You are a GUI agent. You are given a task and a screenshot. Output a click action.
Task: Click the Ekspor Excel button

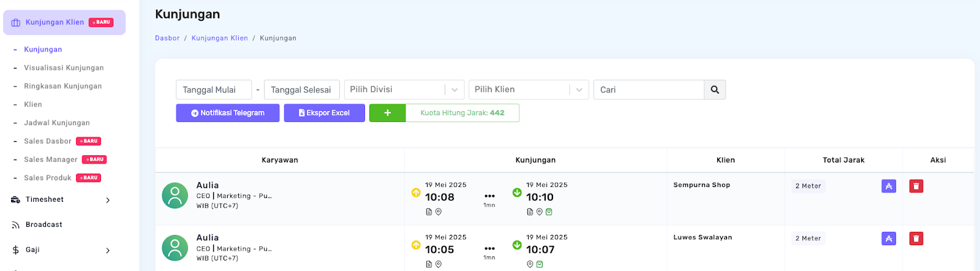pyautogui.click(x=324, y=113)
